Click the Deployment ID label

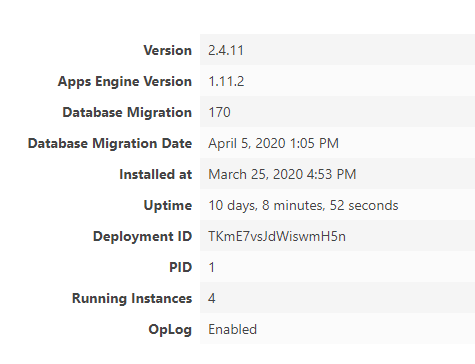click(x=143, y=237)
